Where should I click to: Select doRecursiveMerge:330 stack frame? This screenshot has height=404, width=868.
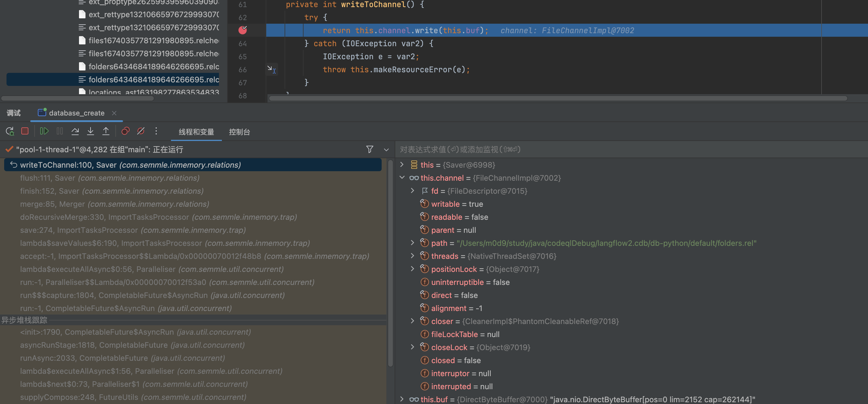(x=193, y=217)
